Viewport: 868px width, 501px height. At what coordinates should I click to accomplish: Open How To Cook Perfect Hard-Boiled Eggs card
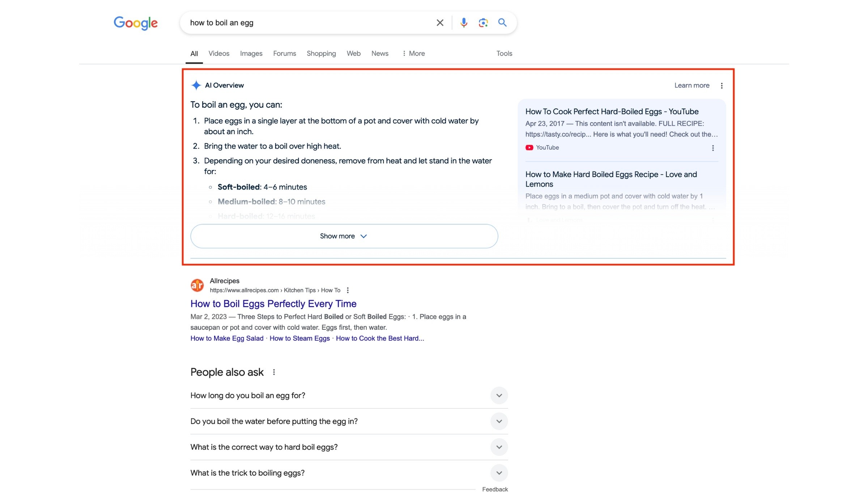pyautogui.click(x=612, y=111)
